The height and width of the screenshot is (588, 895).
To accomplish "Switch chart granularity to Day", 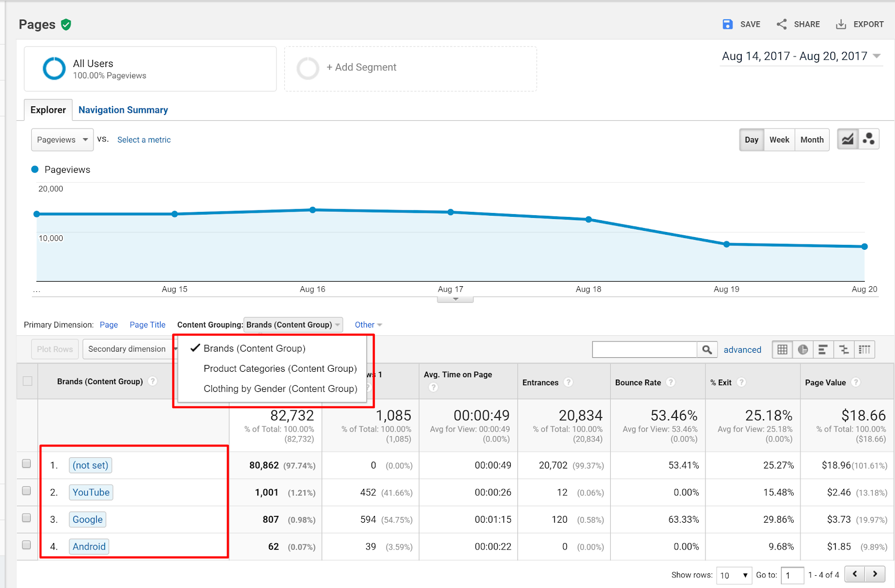I will (x=751, y=140).
